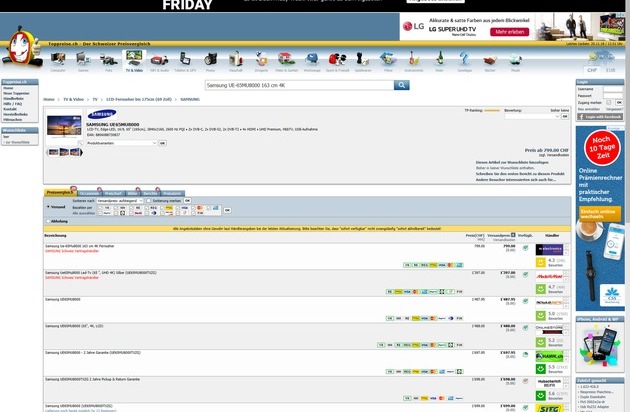
Task: Open the Computer category icon
Action: pos(58,60)
